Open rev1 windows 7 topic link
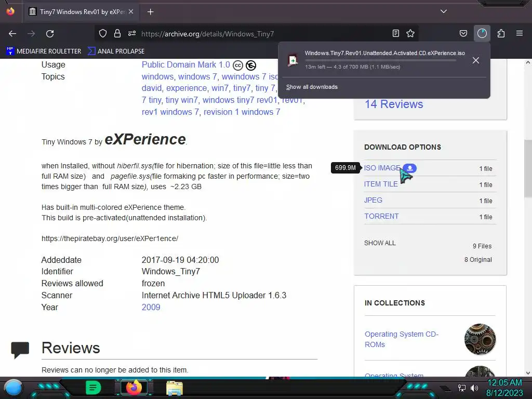532x399 pixels. [x=170, y=112]
